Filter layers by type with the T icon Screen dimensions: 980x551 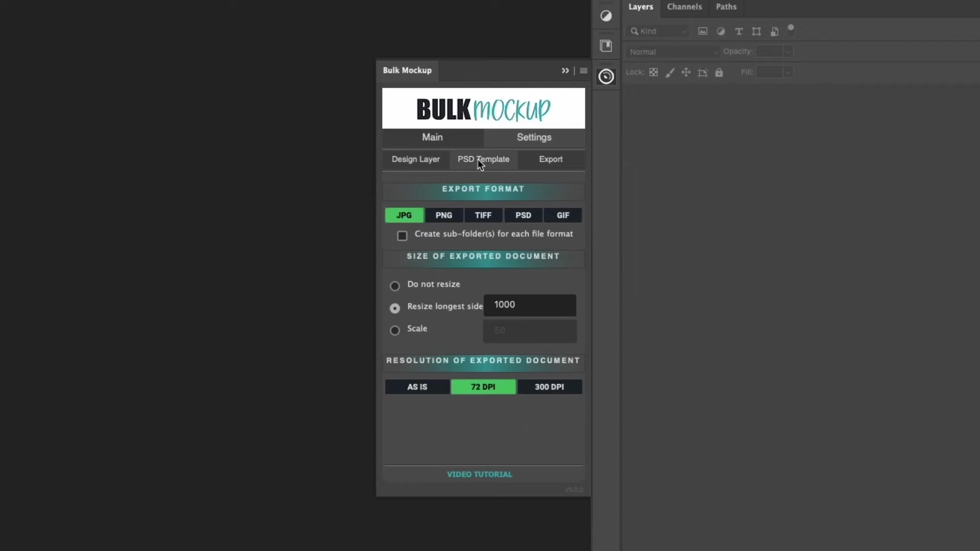coord(739,31)
